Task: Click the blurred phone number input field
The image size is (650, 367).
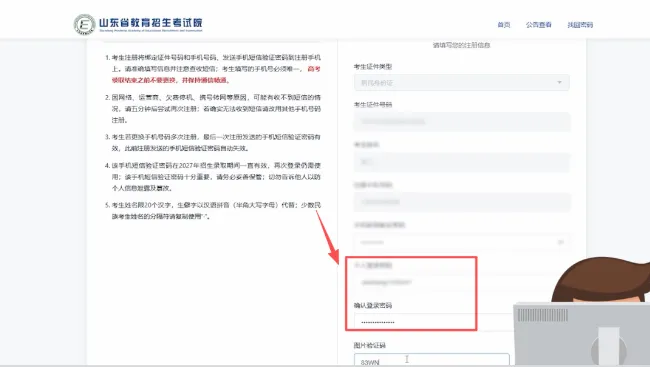Action: point(461,202)
